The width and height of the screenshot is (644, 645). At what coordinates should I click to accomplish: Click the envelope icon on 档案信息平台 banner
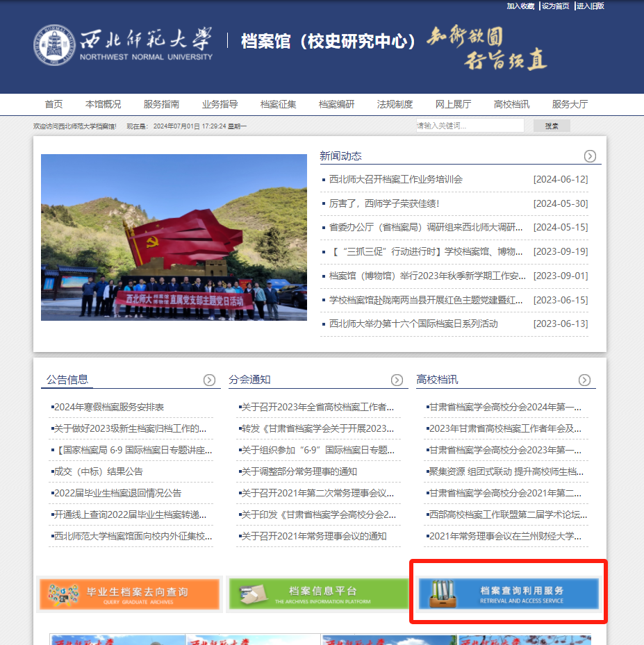pos(254,592)
